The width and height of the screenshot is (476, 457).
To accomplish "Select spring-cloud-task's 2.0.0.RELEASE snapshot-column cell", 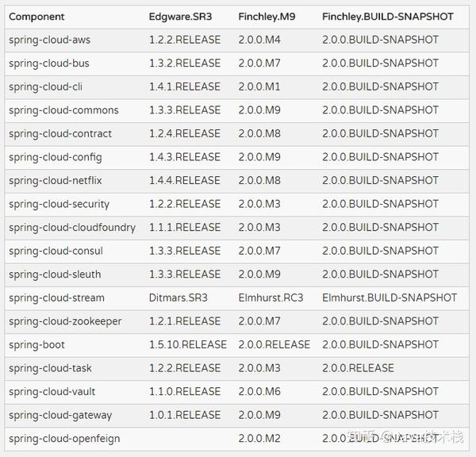I will (358, 368).
